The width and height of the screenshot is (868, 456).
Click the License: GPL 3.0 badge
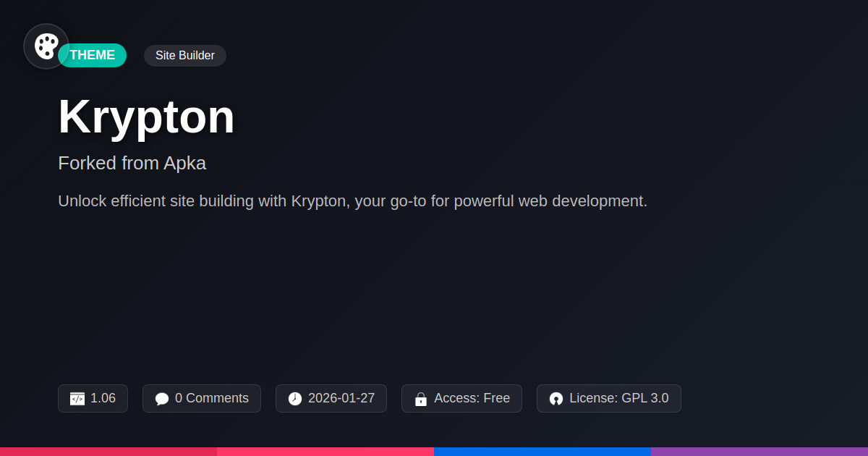click(618, 398)
